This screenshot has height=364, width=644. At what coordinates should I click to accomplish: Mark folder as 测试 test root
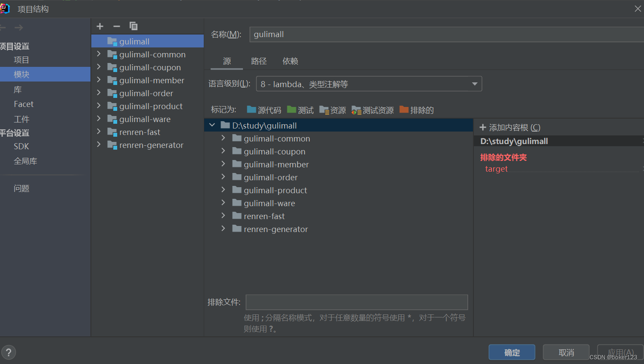300,110
